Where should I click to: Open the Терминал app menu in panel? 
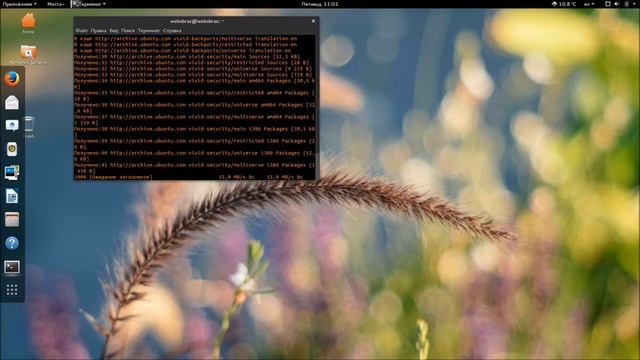coord(89,4)
